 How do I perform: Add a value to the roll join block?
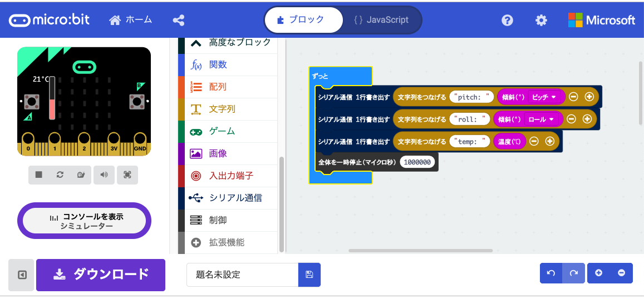tap(587, 119)
